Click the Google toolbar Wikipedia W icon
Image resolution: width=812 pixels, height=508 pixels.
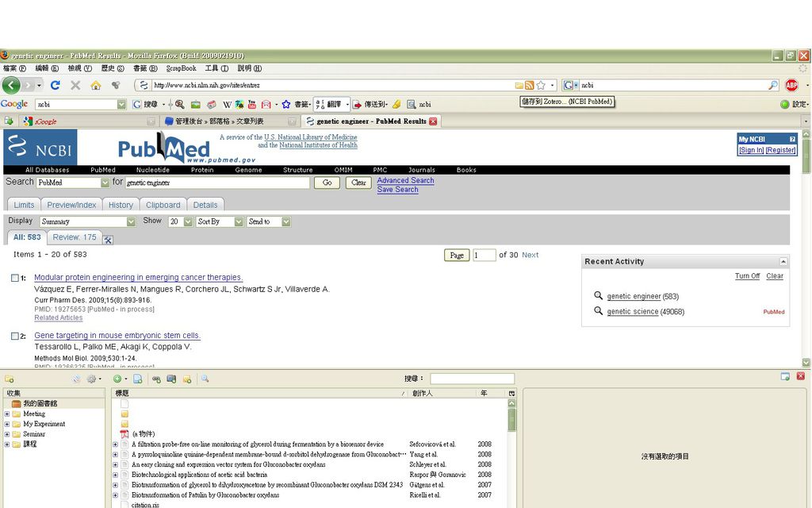point(227,104)
